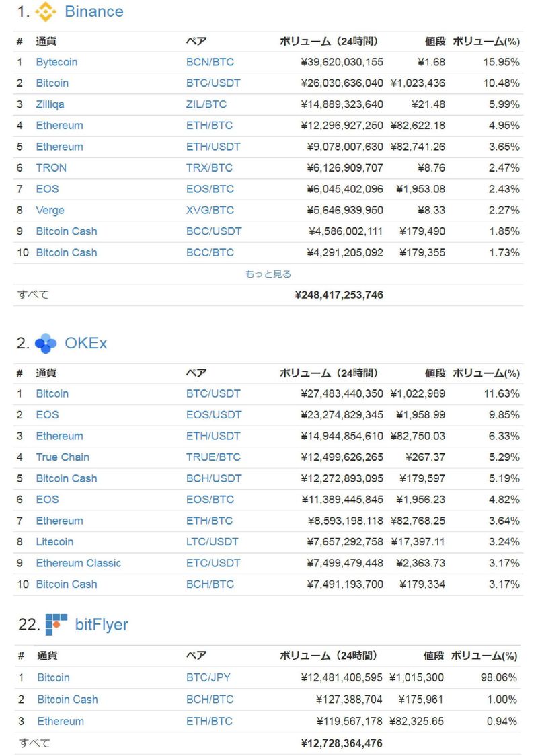Open the bitFlyer exchange heading link
Viewport: 538px width, 756px height.
(102, 625)
